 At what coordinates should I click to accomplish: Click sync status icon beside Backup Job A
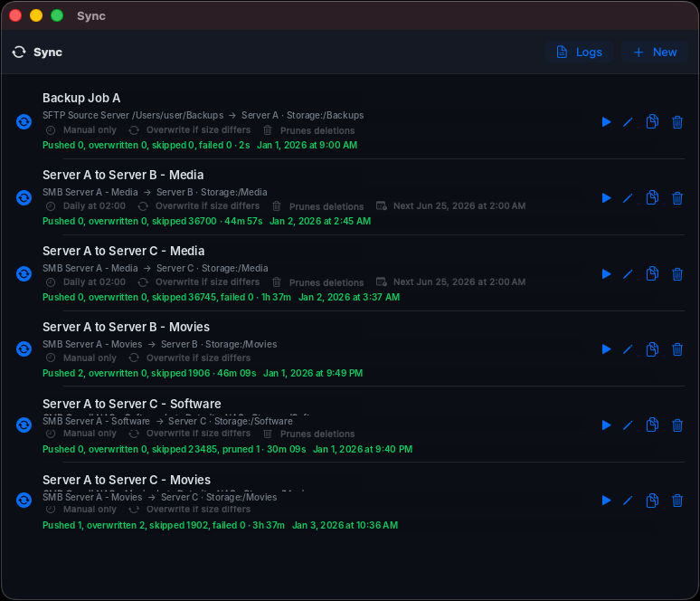(24, 121)
